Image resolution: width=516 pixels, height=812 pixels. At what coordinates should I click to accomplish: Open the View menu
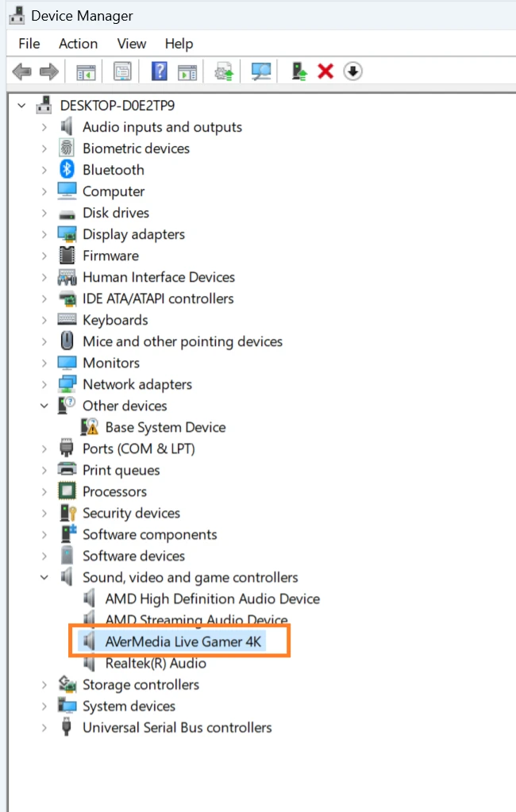132,44
